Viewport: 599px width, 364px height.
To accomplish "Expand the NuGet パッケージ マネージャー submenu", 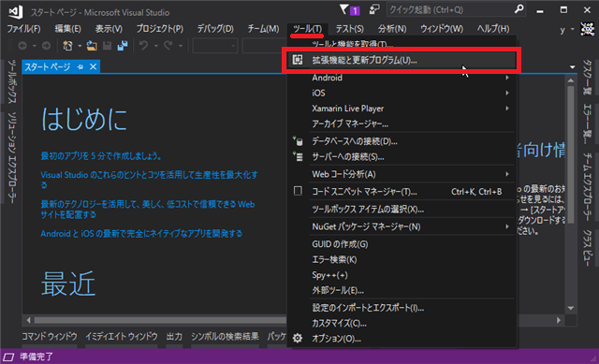I will (507, 226).
